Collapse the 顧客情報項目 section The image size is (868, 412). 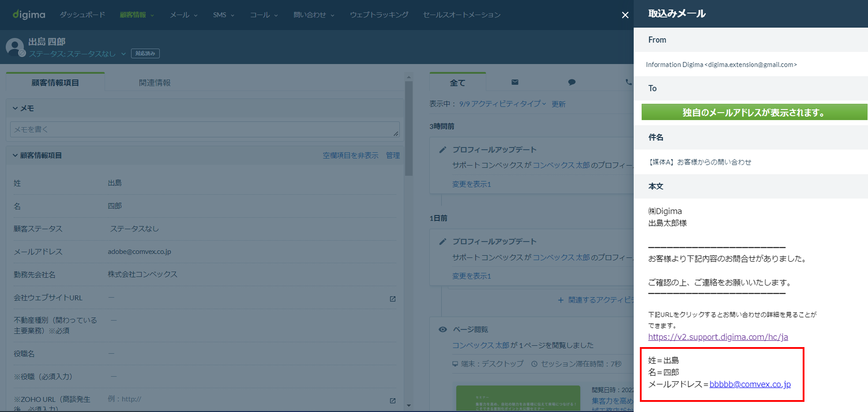coord(15,155)
